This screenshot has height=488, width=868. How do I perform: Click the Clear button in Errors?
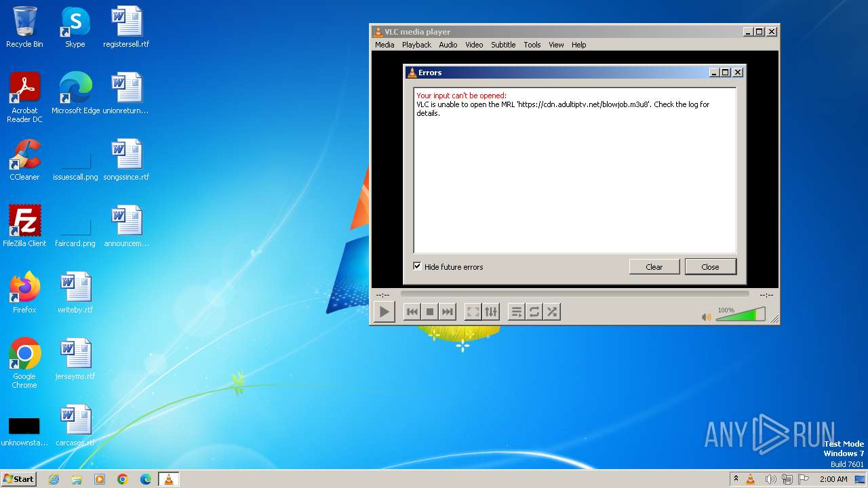pyautogui.click(x=654, y=267)
